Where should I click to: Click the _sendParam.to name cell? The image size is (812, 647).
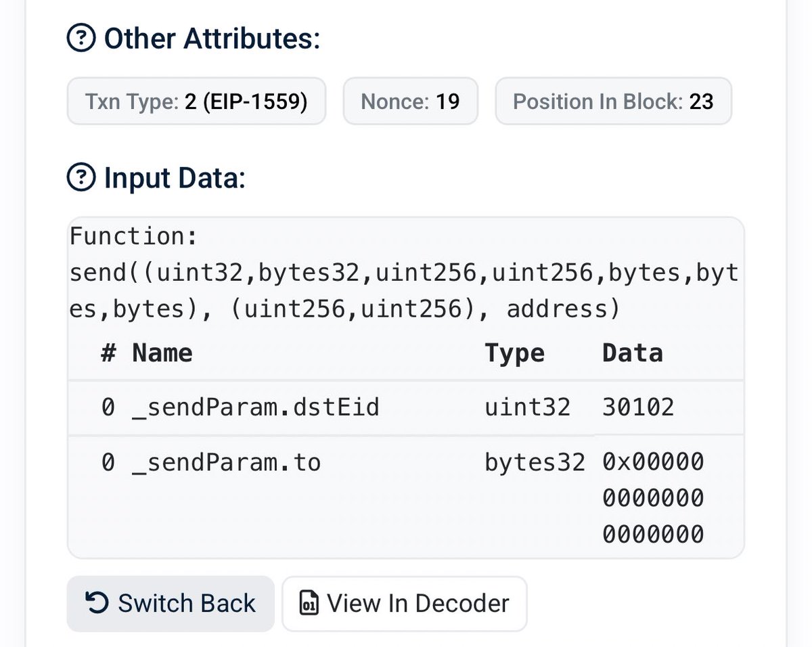[x=226, y=463]
